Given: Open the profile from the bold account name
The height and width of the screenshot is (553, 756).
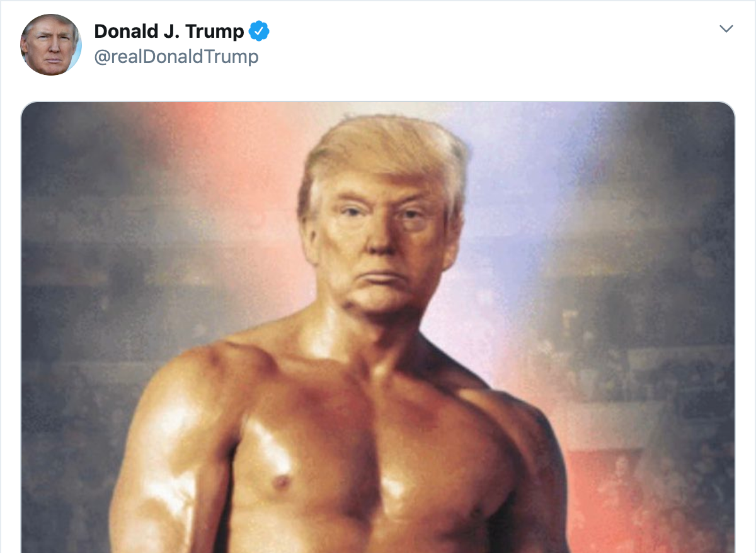Looking at the screenshot, I should (x=169, y=30).
